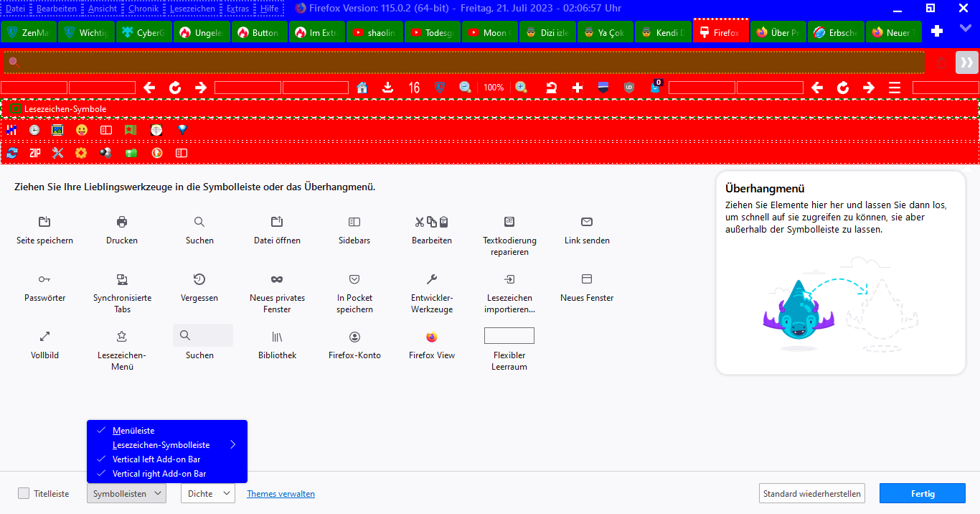The image size is (980, 514).
Task: Switch to the 'Erbsche' tab
Action: [x=836, y=32]
